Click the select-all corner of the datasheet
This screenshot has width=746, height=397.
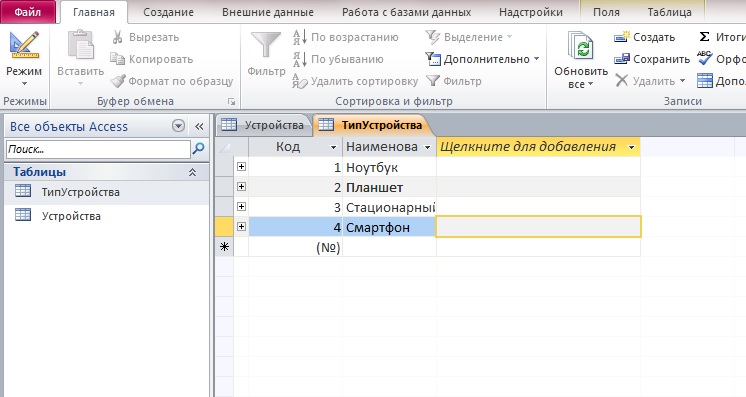[224, 147]
